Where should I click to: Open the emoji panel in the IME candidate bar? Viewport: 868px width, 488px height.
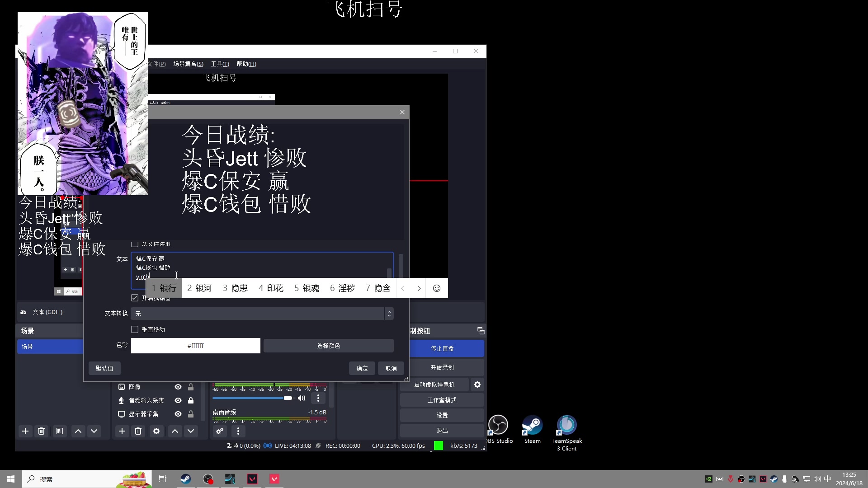(437, 288)
